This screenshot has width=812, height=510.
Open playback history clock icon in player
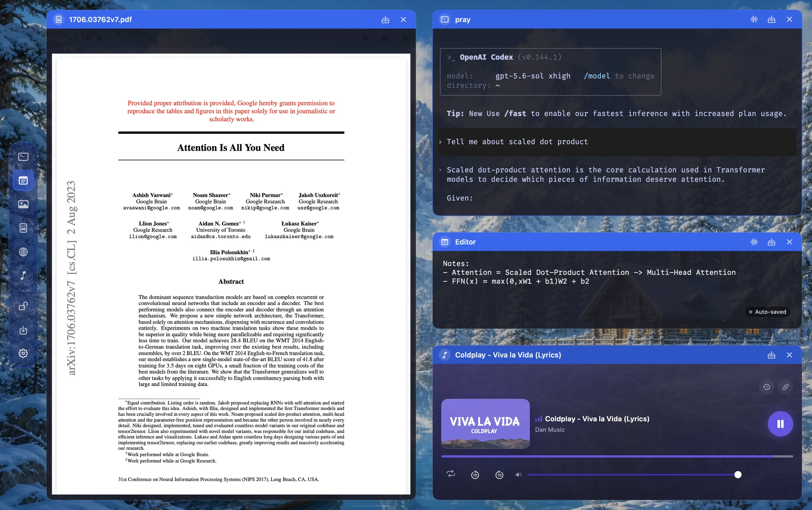click(767, 387)
